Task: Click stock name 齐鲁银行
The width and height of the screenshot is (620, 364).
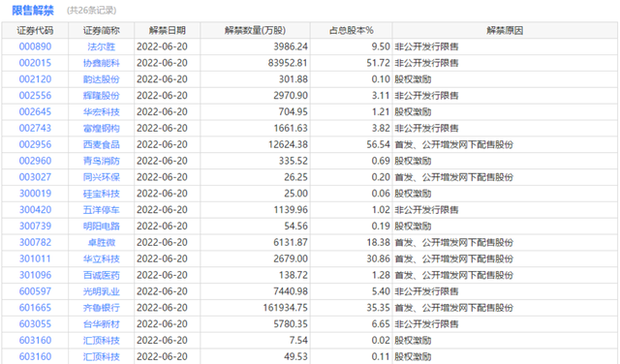Action: [101, 308]
